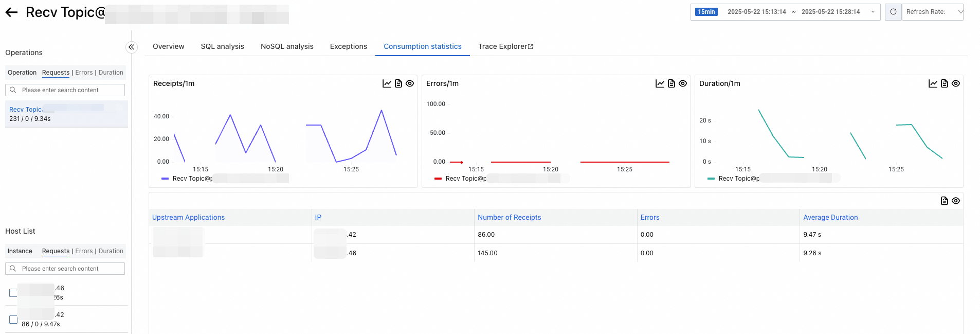Toggle the eye icon in the upstream table panel
The height and width of the screenshot is (334, 980).
tap(956, 201)
